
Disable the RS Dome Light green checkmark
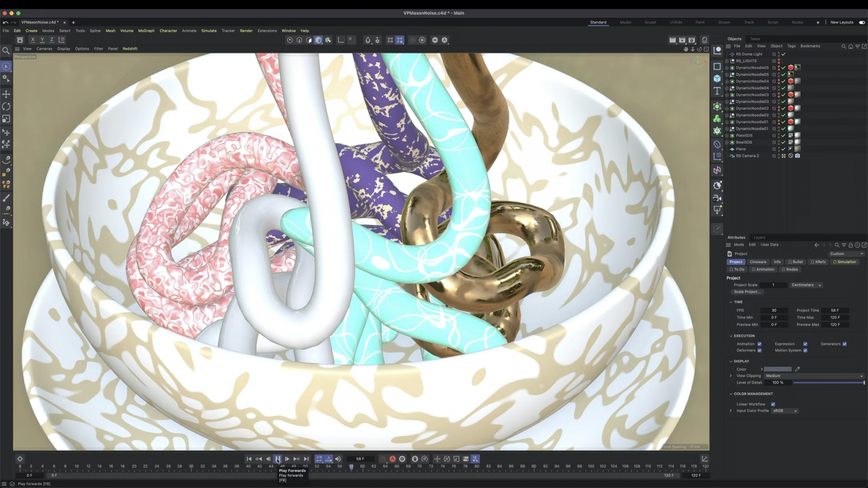click(783, 54)
